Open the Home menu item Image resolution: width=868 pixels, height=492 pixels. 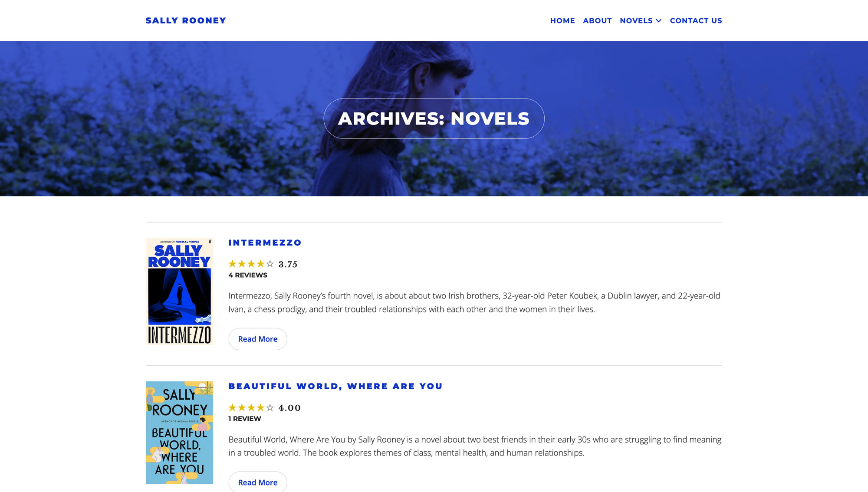point(562,20)
